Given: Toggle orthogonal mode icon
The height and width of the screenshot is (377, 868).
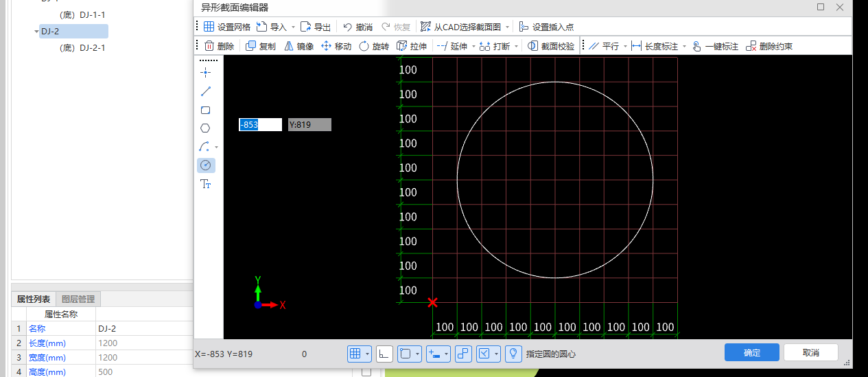Looking at the screenshot, I should click(x=385, y=354).
